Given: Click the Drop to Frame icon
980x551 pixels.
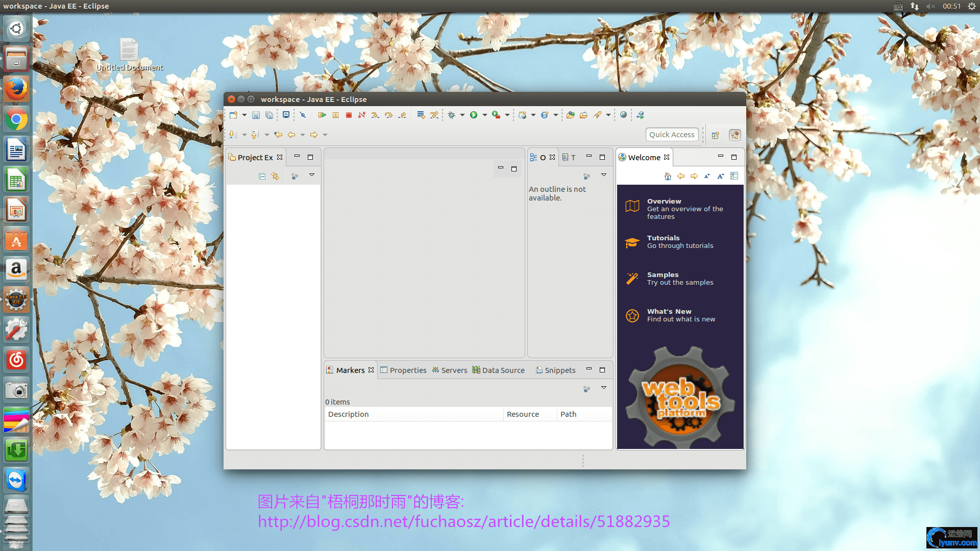Looking at the screenshot, I should [x=421, y=115].
